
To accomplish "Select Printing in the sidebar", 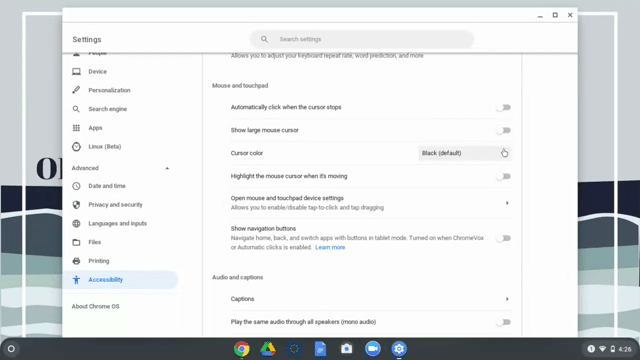I will click(99, 261).
